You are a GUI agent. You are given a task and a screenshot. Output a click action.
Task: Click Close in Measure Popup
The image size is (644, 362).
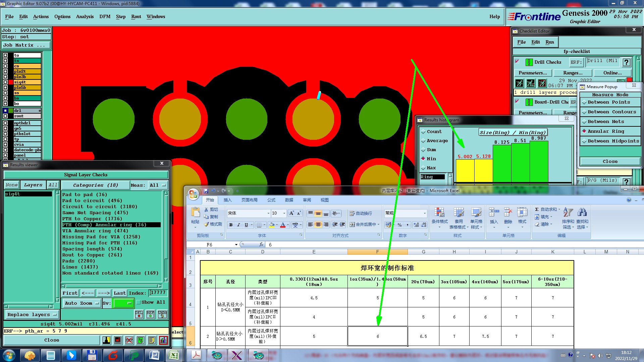(610, 162)
